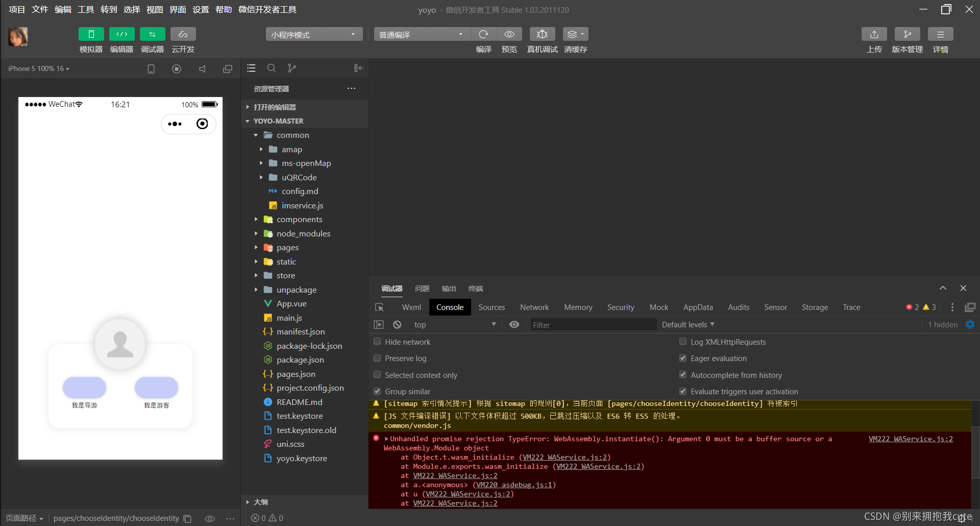Expand the 打开的编辑器 section
980x526 pixels.
[x=275, y=107]
